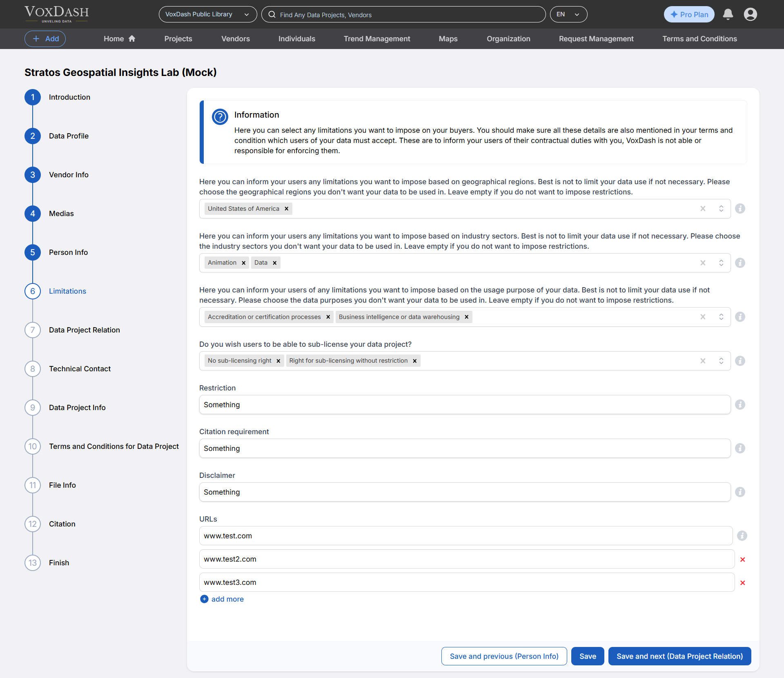This screenshot has width=784, height=678.
Task: Open the notifications bell
Action: tap(728, 14)
